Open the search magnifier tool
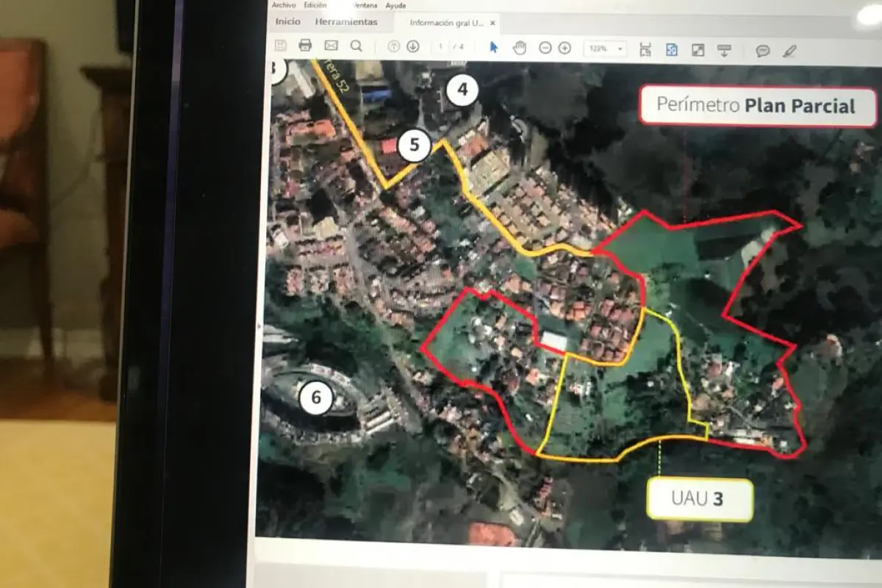882x588 pixels. click(x=356, y=46)
